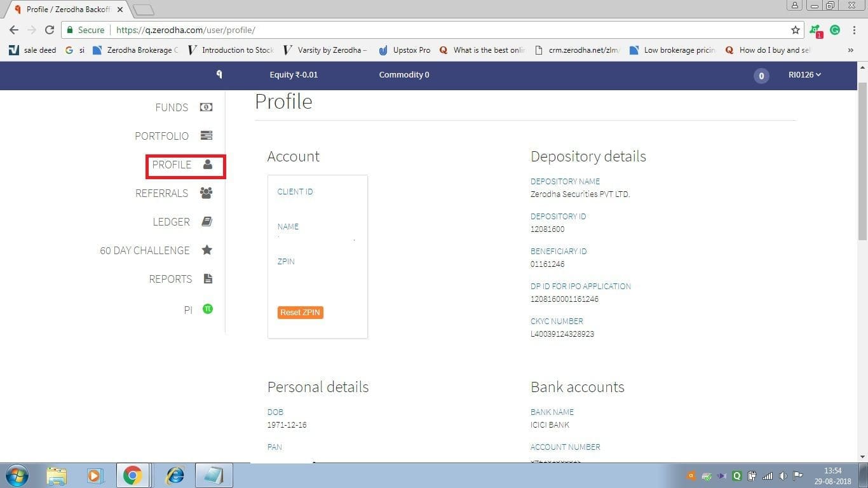Viewport: 868px width, 488px height.
Task: Click the power plug battery tray icon
Action: (752, 476)
